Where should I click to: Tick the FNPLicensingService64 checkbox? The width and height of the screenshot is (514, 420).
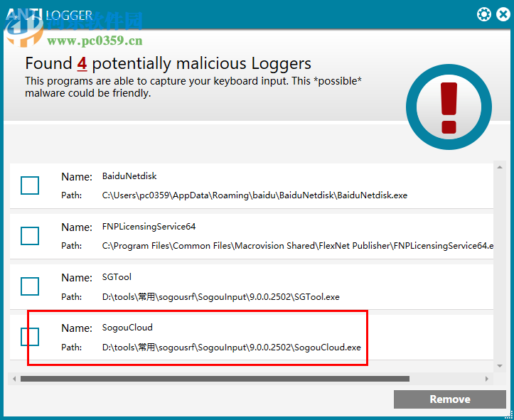[x=30, y=236]
